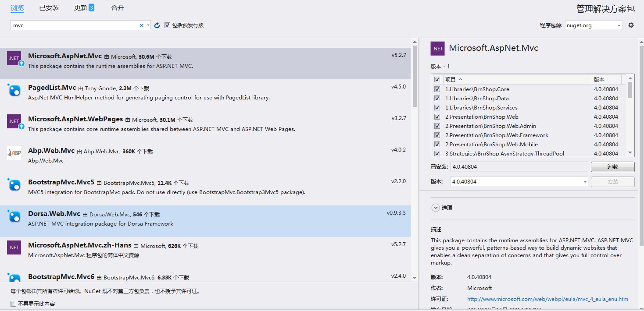
Task: Switch to the 浏览 (Browse) tab
Action: [x=17, y=8]
